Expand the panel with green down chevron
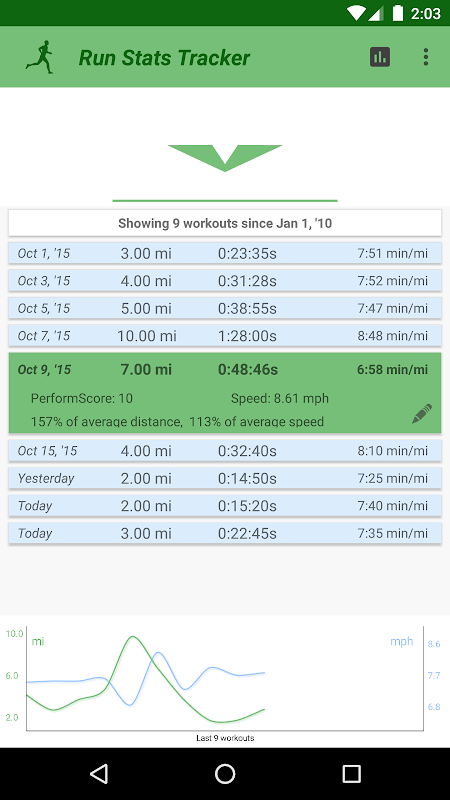The height and width of the screenshot is (800, 450). (225, 158)
